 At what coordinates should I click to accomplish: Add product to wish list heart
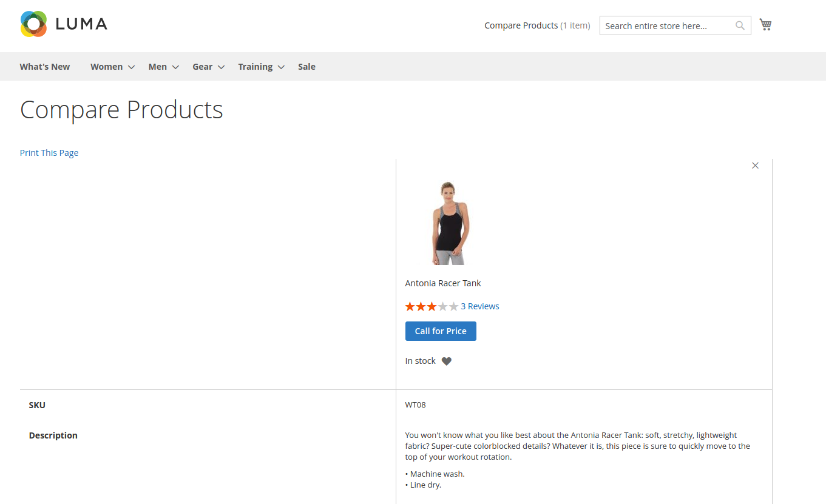[446, 361]
